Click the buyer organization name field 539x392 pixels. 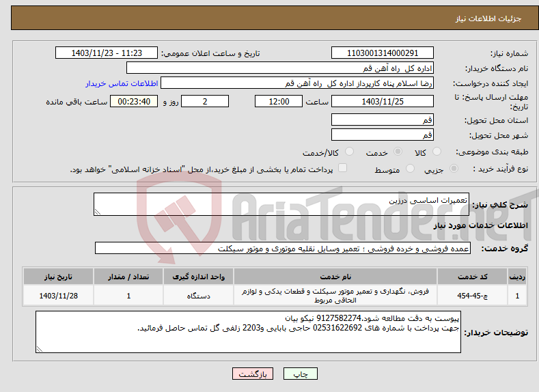(280, 68)
